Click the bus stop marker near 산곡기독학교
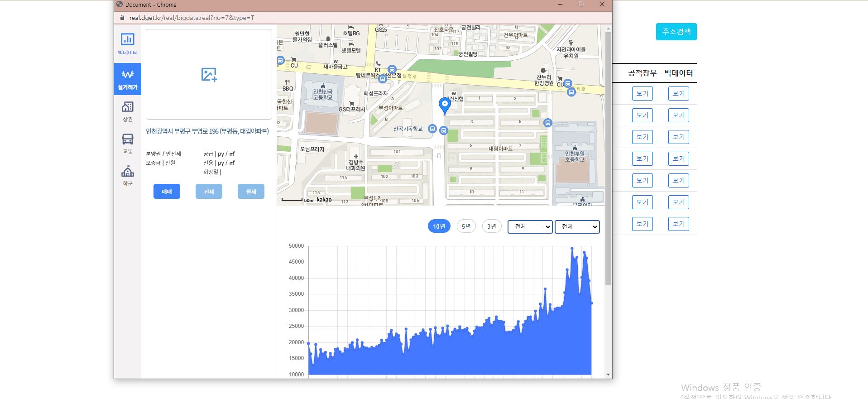 click(432, 129)
